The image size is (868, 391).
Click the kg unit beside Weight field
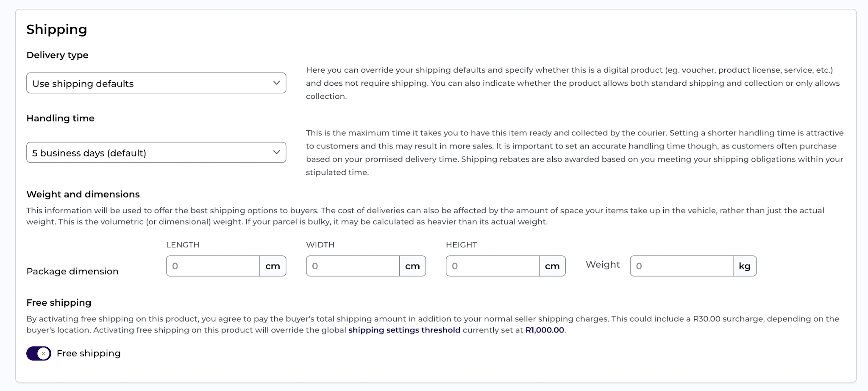pos(745,266)
